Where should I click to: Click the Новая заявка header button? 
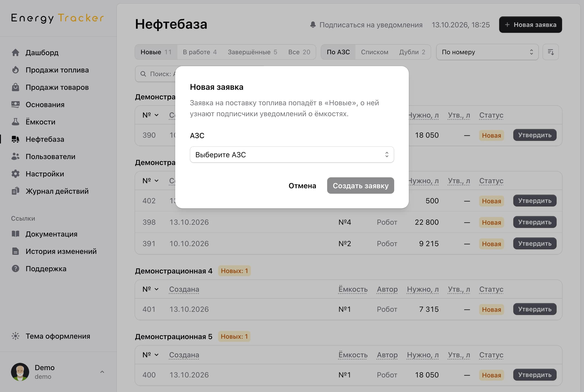click(x=530, y=25)
